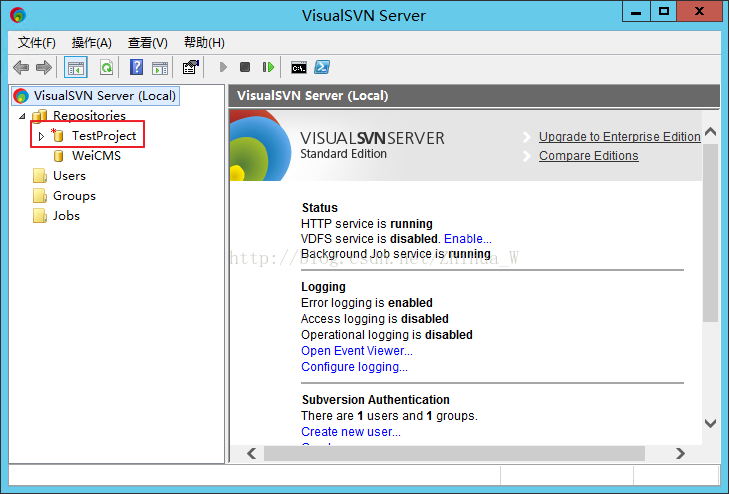
Task: Open the 查看(V) menu
Action: pos(147,43)
